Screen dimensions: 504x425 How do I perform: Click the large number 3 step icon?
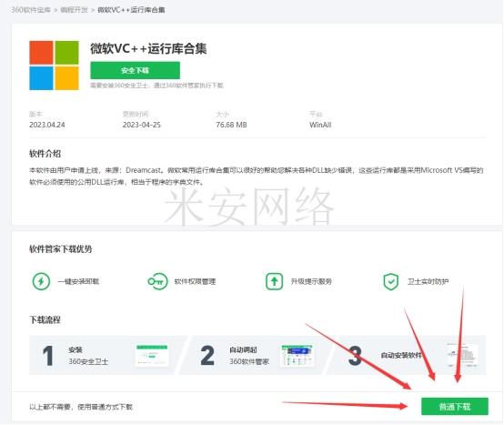point(355,356)
